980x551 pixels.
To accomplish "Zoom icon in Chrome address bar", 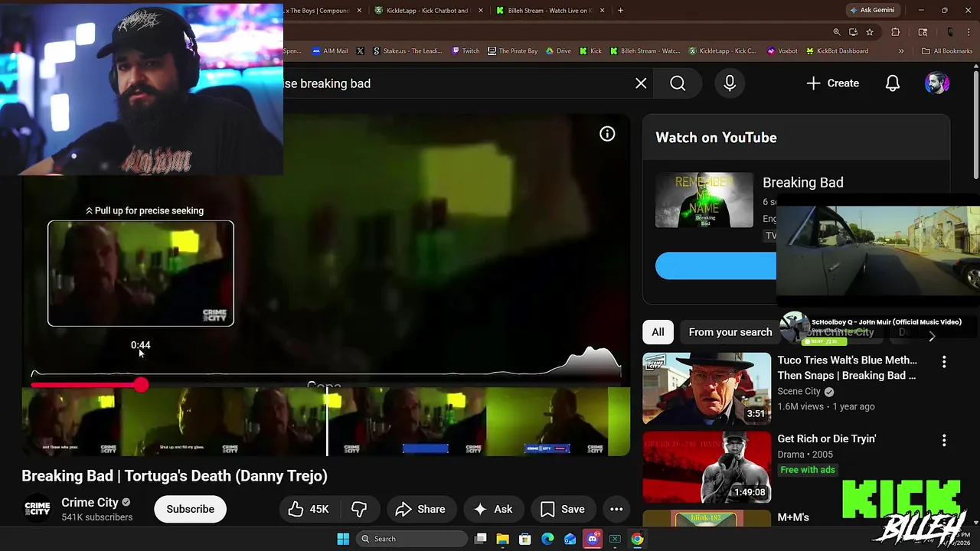I will pyautogui.click(x=837, y=32).
